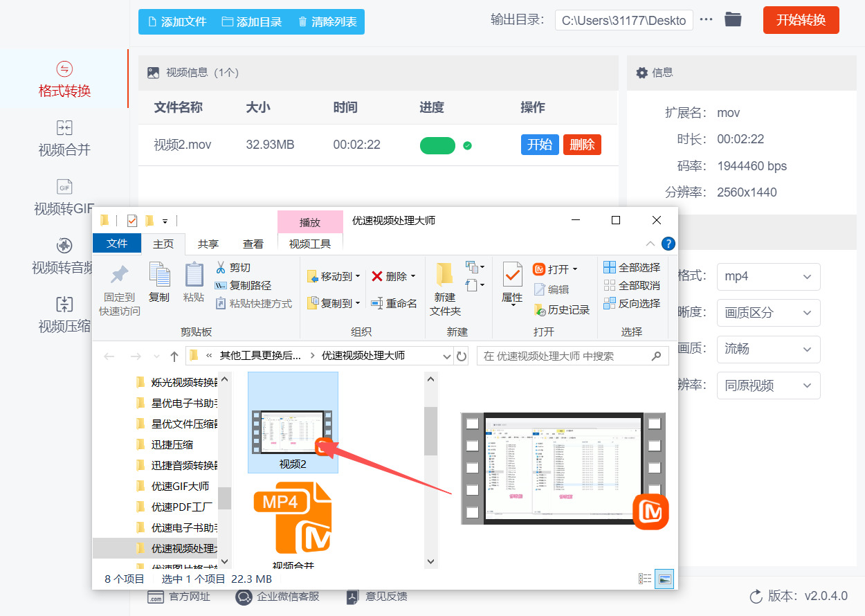This screenshot has width=865, height=616.
Task: Open the 格式转换 sidebar section
Action: click(x=64, y=79)
